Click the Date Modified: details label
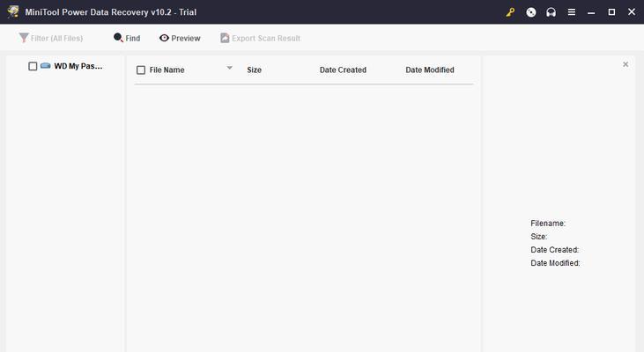Image resolution: width=644 pixels, height=352 pixels. (x=555, y=263)
